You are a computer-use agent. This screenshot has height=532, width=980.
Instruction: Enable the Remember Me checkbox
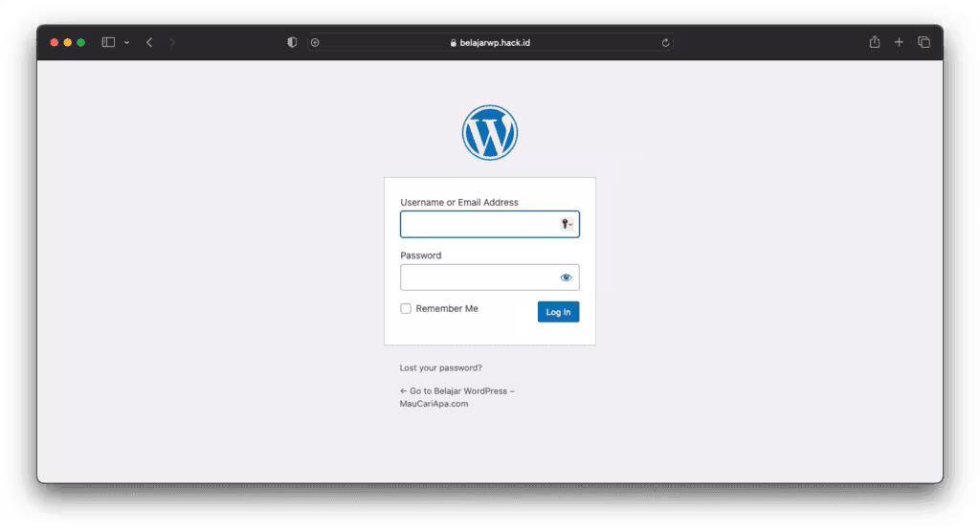click(406, 309)
